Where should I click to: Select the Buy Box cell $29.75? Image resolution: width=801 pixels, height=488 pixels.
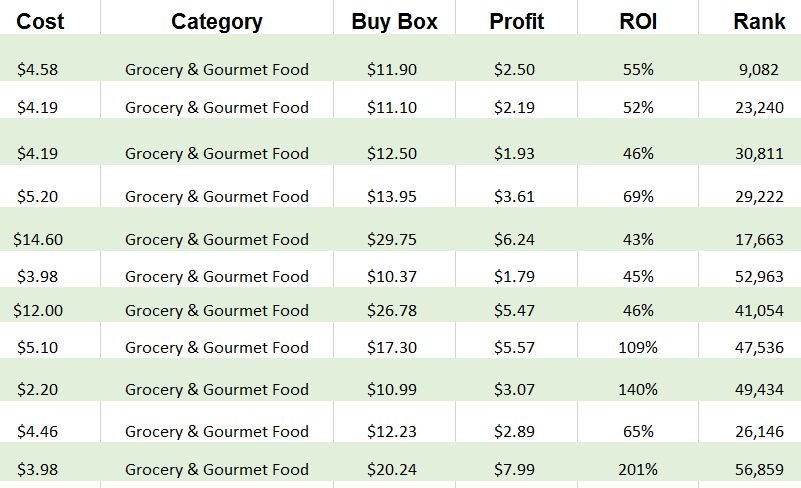pos(392,239)
